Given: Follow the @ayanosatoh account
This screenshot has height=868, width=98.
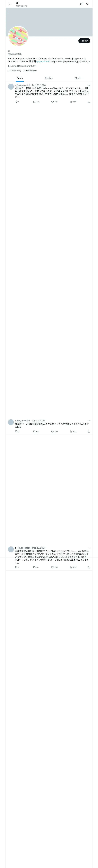Looking at the screenshot, I should coord(84,41).
